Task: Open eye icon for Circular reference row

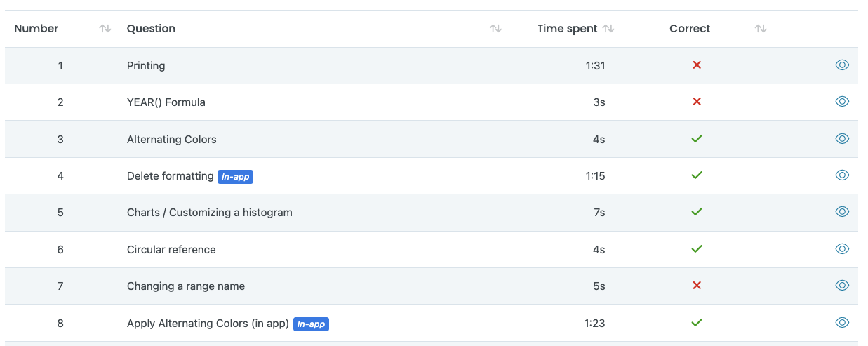Action: point(842,249)
